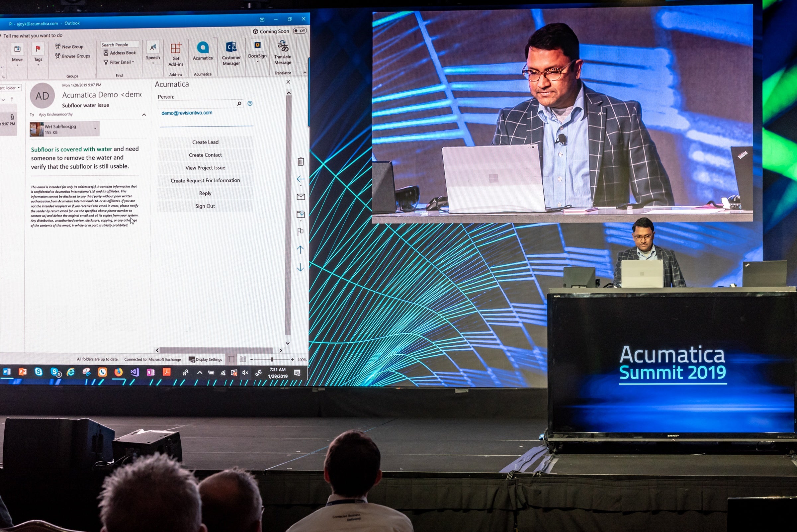Open Wet Subfloor.jpg attachment dropdown arrow

tap(95, 129)
